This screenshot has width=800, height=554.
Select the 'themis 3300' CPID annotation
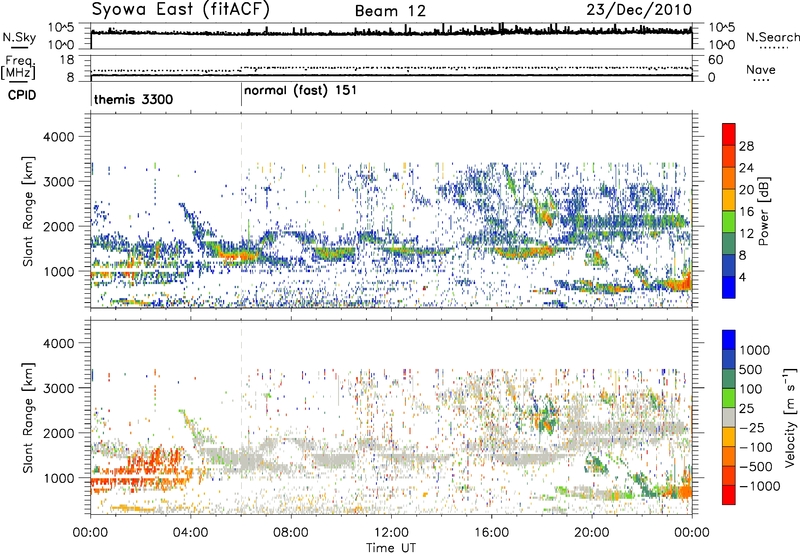pyautogui.click(x=134, y=99)
